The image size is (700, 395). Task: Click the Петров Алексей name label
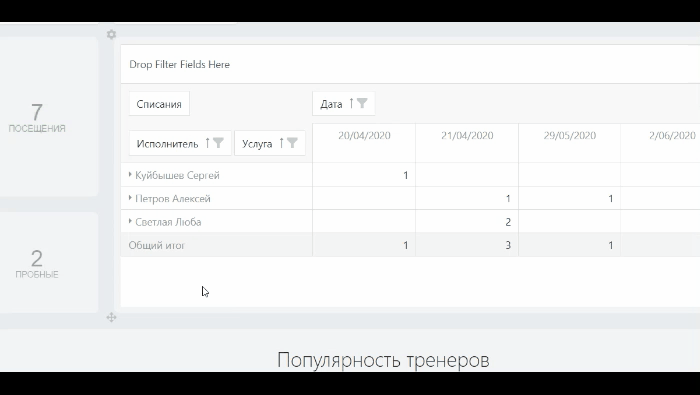173,199
